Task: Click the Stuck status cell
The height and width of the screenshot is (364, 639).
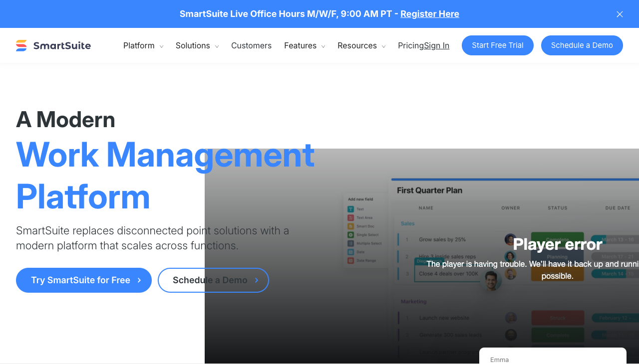Action: [x=558, y=318]
